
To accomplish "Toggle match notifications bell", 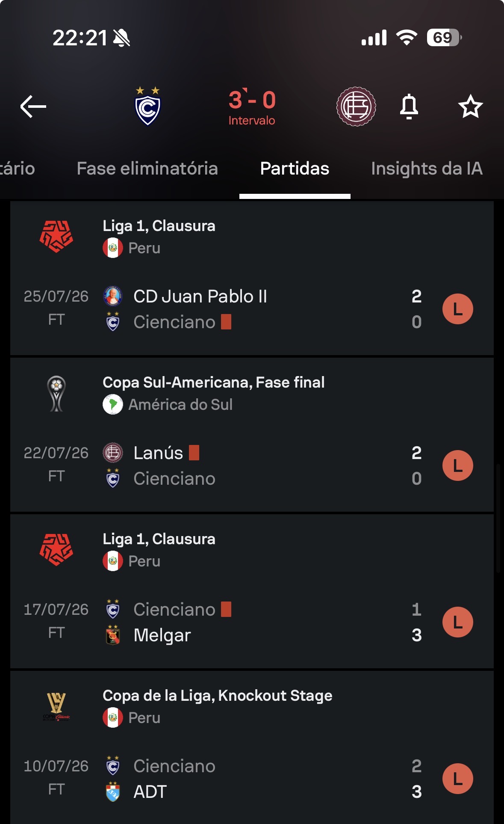I will (x=409, y=107).
